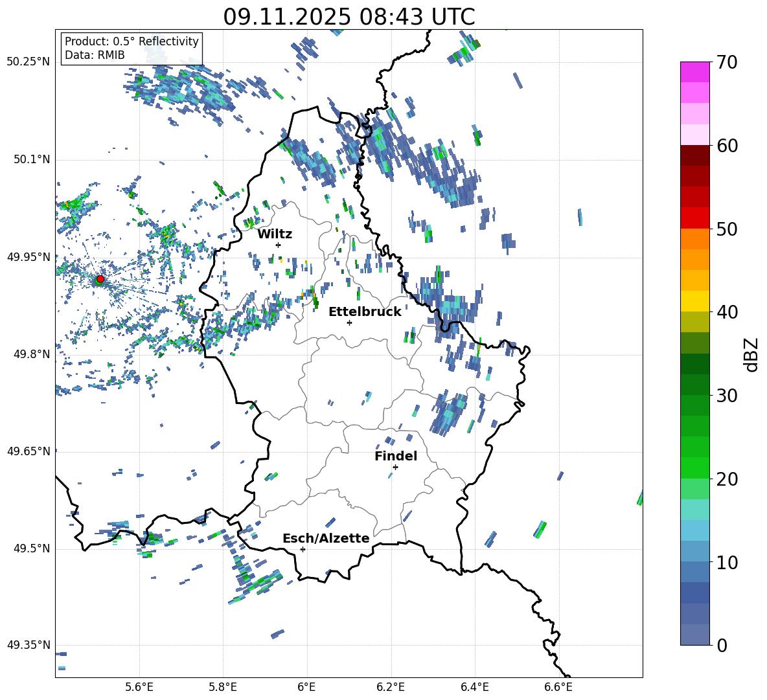Select the Findel city label

[396, 457]
